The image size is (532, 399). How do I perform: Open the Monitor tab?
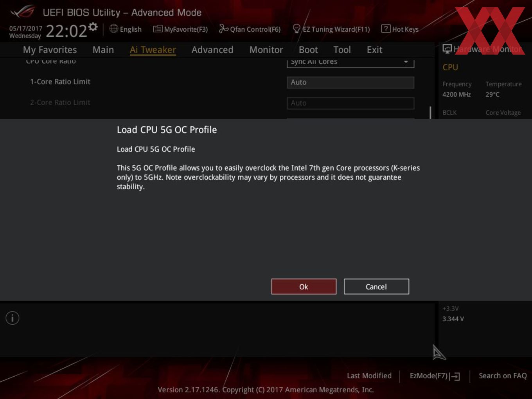[x=266, y=50]
